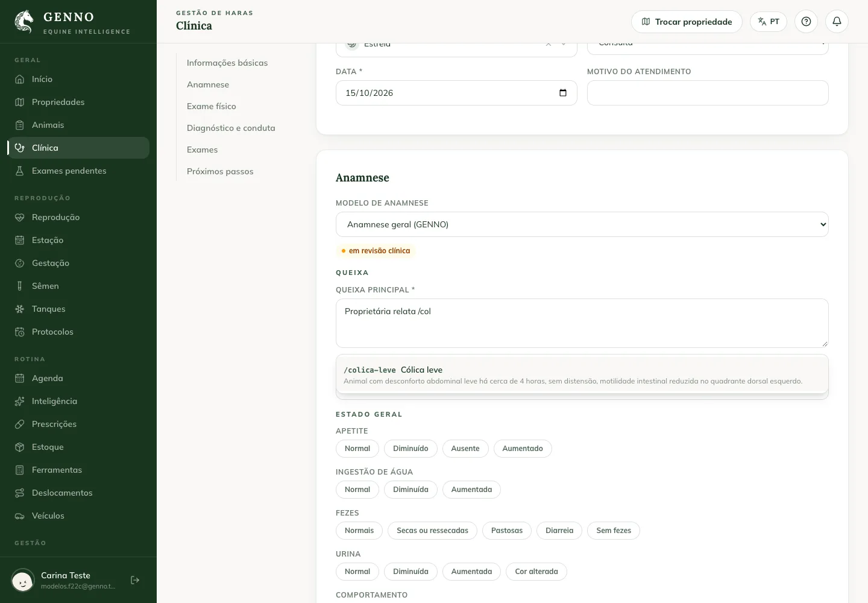
Task: Select Pastosas for Fezes
Action: [x=507, y=531]
